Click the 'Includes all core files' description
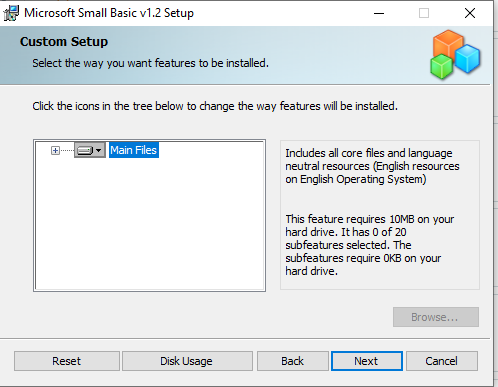 pyautogui.click(x=372, y=166)
